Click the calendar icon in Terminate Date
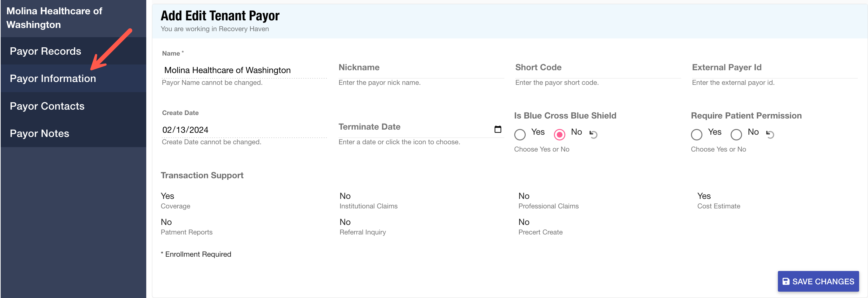 click(497, 129)
